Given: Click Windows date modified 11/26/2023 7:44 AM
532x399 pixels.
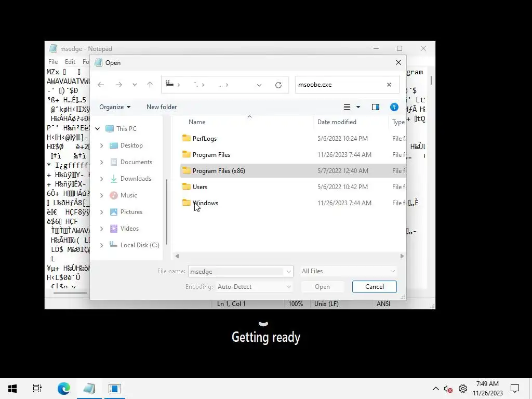Looking at the screenshot, I should 344,203.
